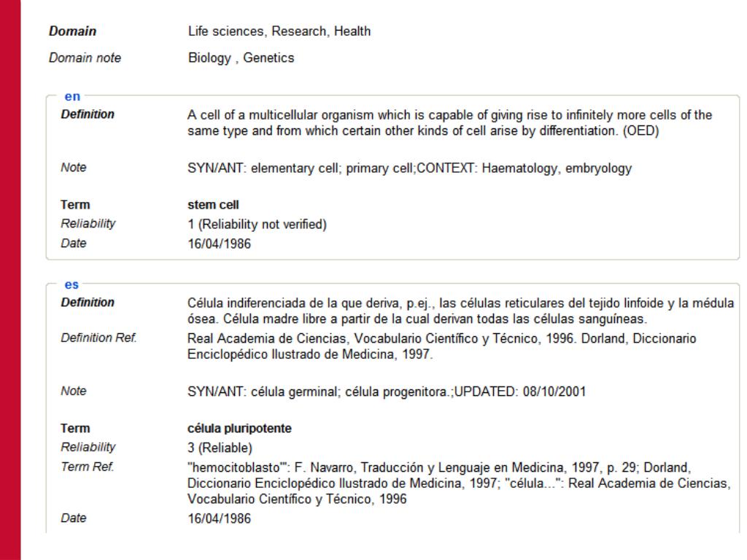Click the 'Domain note' label
Image resolution: width=747 pixels, height=560 pixels.
pos(85,58)
